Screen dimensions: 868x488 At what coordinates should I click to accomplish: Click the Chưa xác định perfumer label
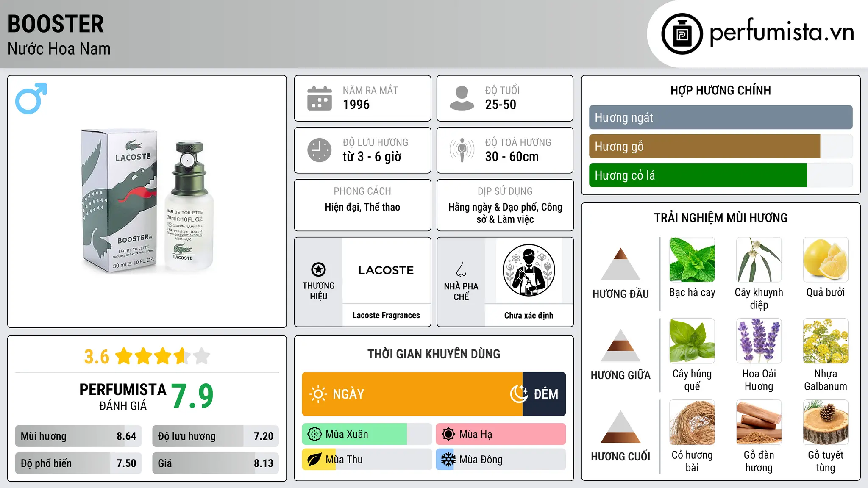coord(529,315)
